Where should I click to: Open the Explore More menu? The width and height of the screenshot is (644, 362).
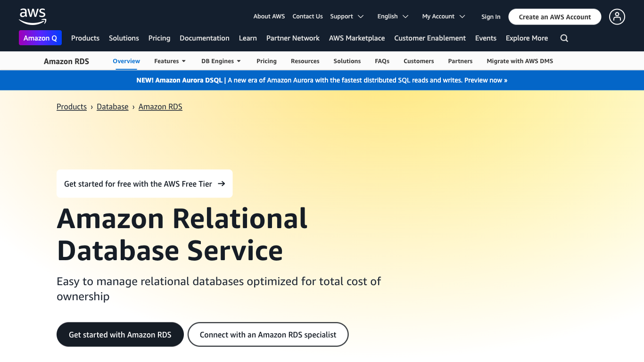pos(527,38)
